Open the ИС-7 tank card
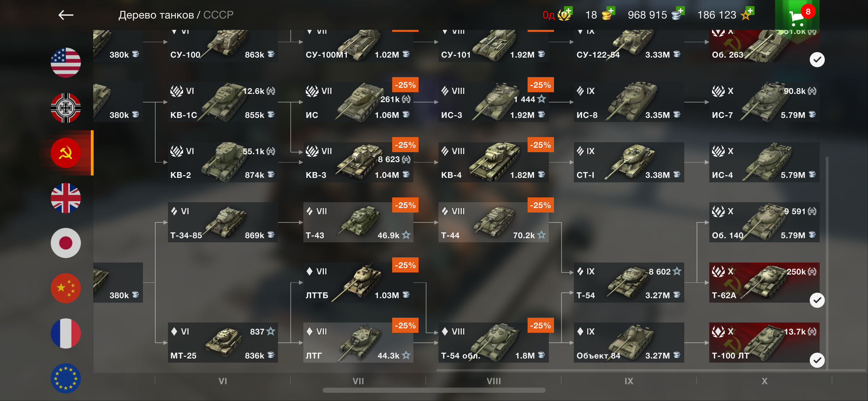The height and width of the screenshot is (401, 868). pos(764,102)
